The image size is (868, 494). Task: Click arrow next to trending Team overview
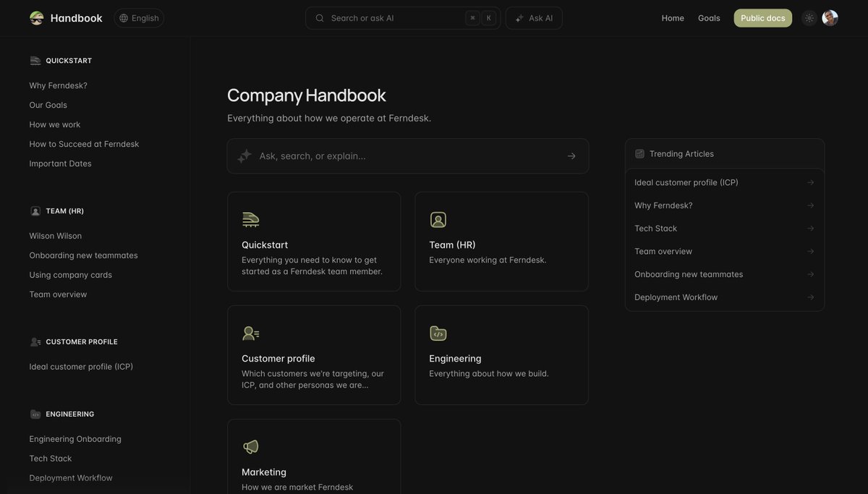coord(811,252)
